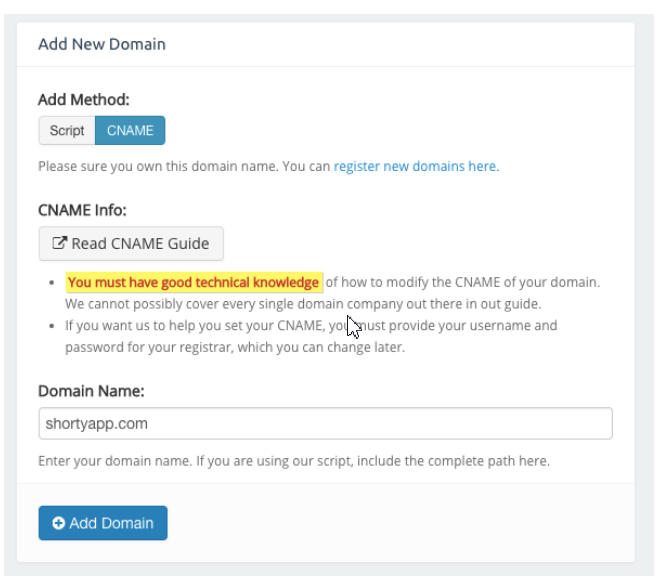This screenshot has height=584, width=666.
Task: Click the yellow highlighted technical knowledge warning
Action: 194,282
